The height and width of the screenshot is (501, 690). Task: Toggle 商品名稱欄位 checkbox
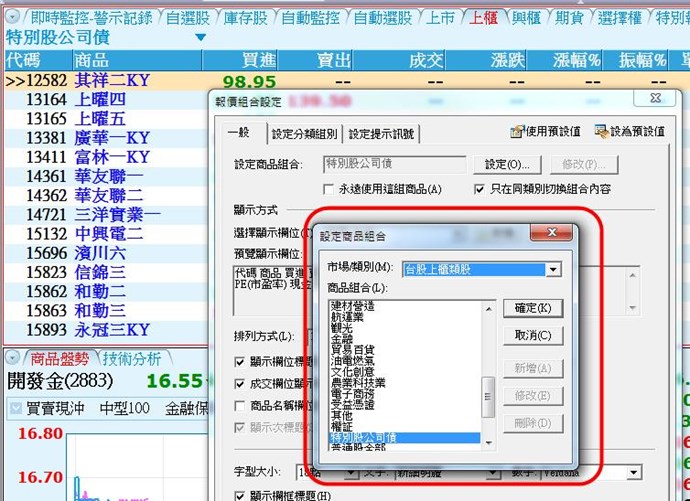pos(240,406)
